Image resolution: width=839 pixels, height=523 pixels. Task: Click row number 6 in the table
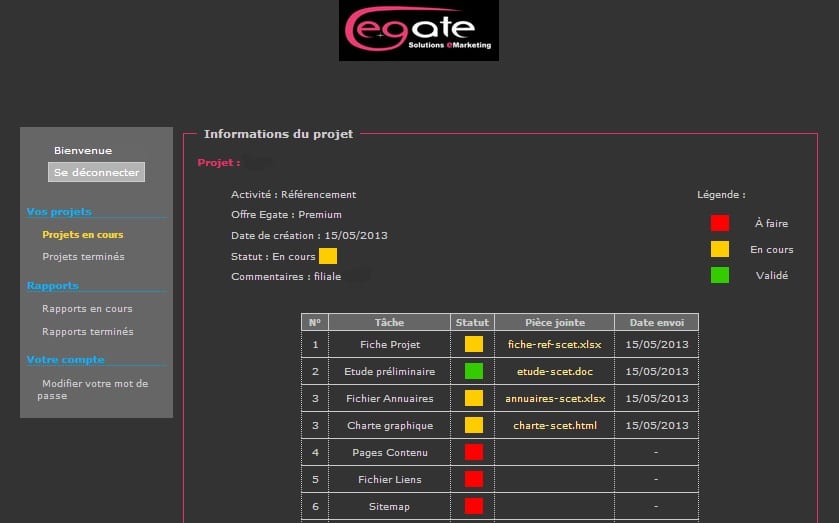click(315, 506)
